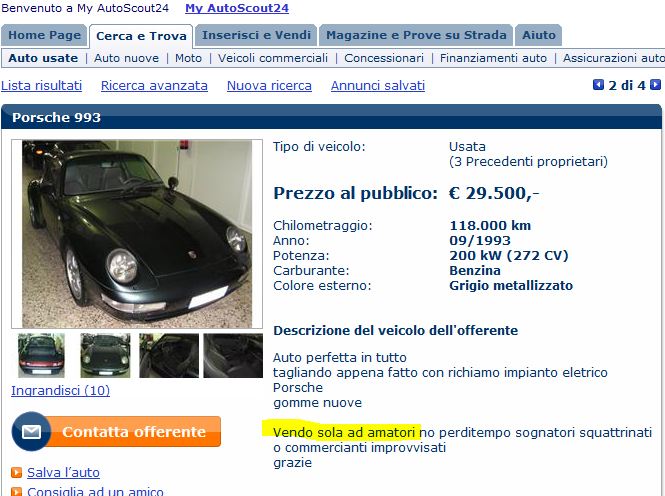The height and width of the screenshot is (496, 665).
Task: Return to Lista risultati
Action: point(42,86)
